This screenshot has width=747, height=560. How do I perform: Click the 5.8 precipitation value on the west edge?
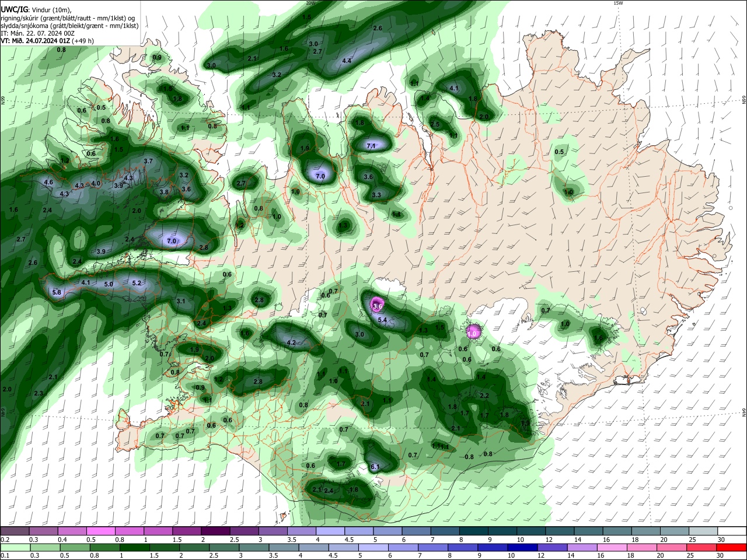(x=57, y=292)
